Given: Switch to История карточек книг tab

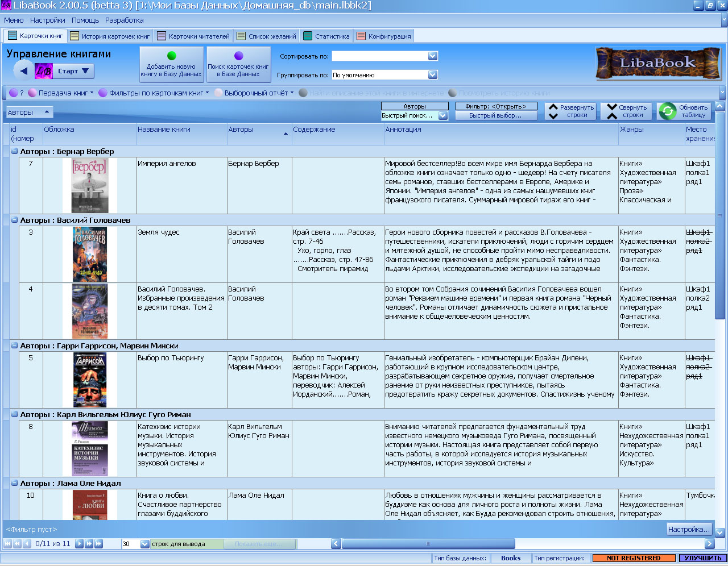Looking at the screenshot, I should coord(110,36).
